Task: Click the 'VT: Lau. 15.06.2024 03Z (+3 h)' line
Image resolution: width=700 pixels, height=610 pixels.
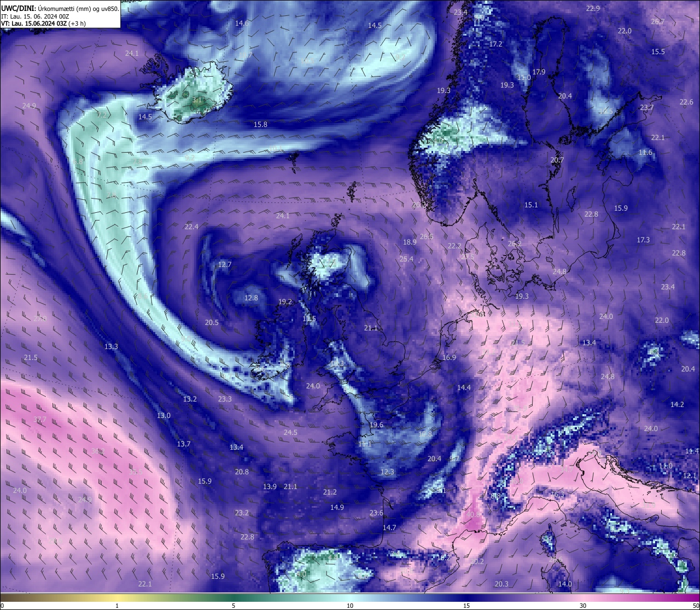Action: 43,23
